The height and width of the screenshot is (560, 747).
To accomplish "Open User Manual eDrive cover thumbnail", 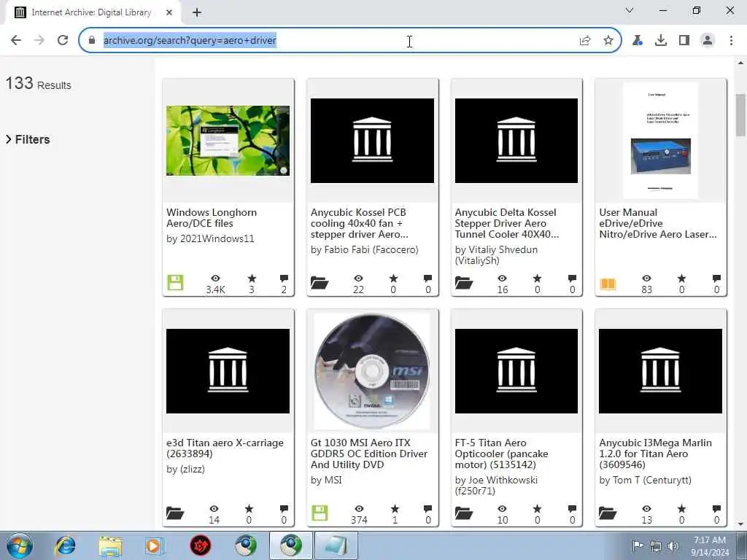I will 661,141.
